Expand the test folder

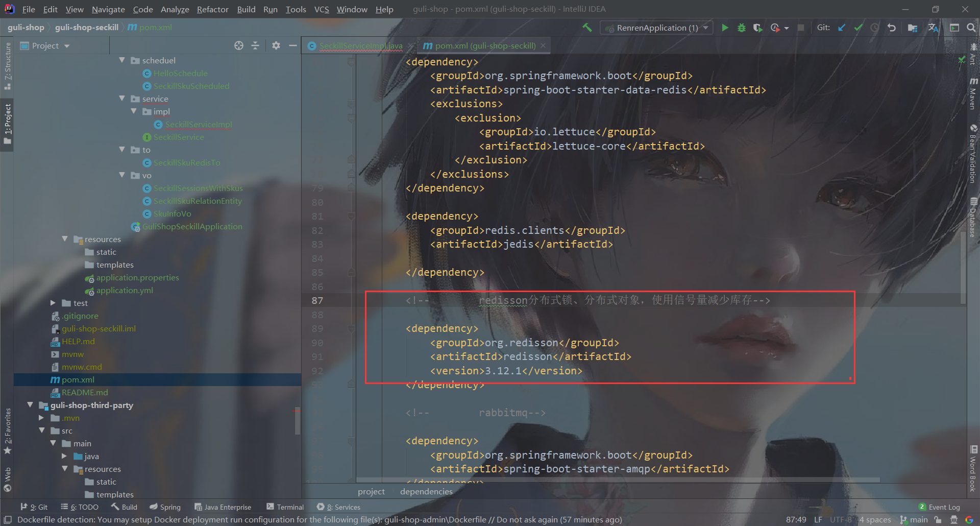(x=53, y=303)
